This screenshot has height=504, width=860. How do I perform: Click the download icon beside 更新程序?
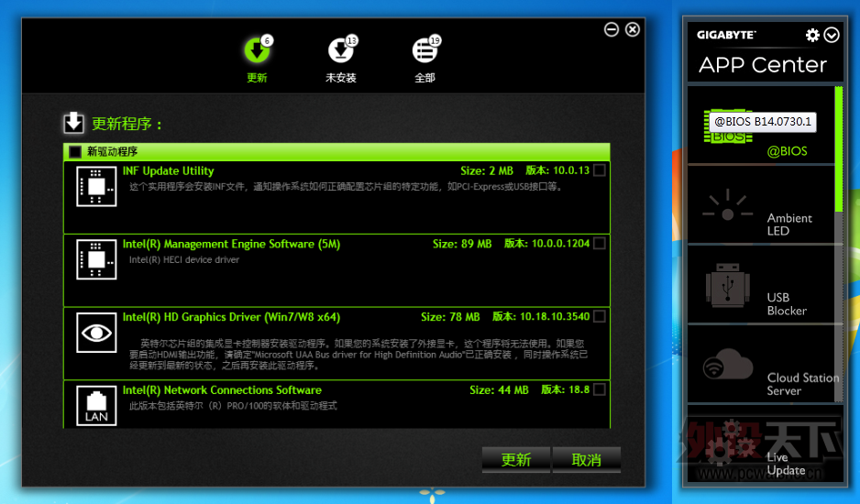[x=73, y=123]
